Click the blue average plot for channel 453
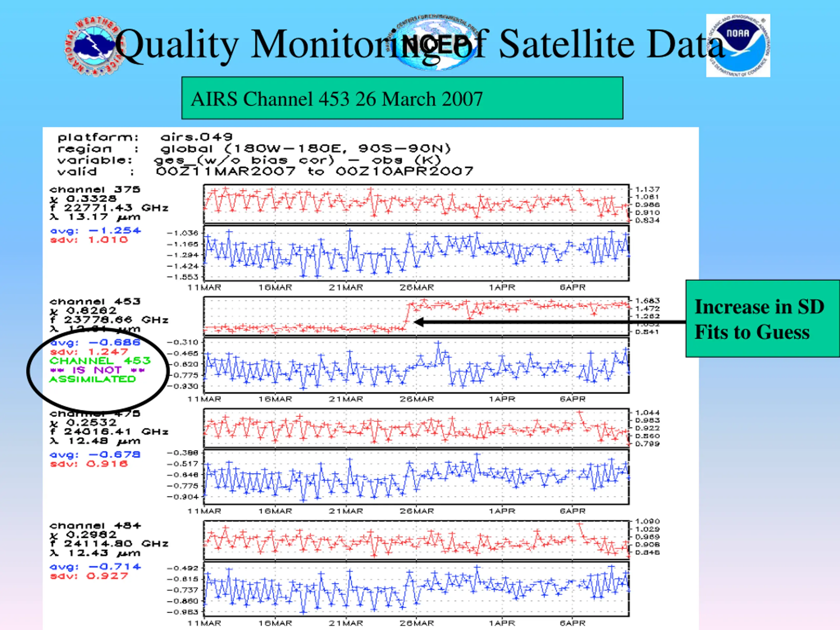Screen dimensions: 840x630 point(416,365)
